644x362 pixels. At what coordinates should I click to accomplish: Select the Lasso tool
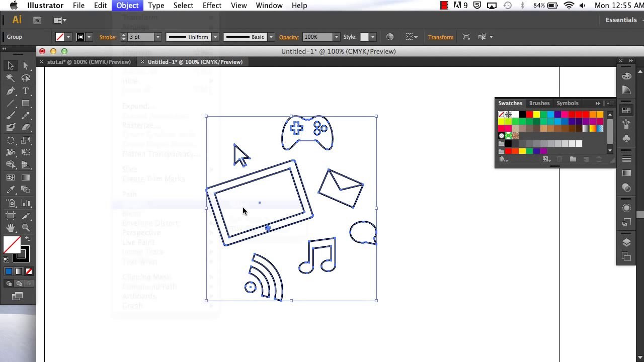26,78
